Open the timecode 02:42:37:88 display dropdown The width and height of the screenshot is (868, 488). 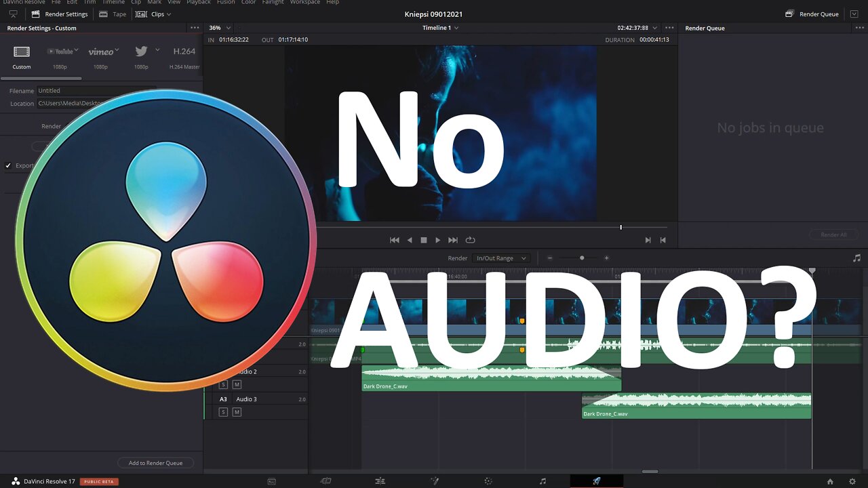(x=637, y=28)
